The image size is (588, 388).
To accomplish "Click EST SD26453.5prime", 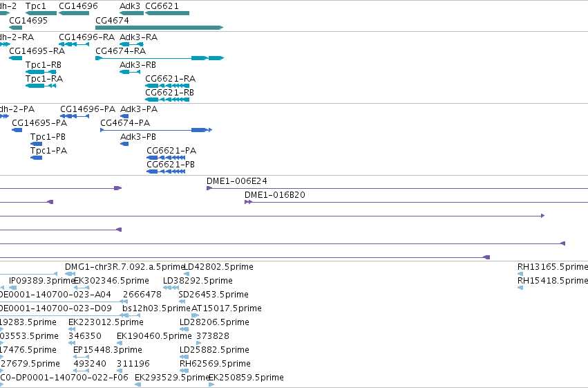I will pyautogui.click(x=214, y=295).
